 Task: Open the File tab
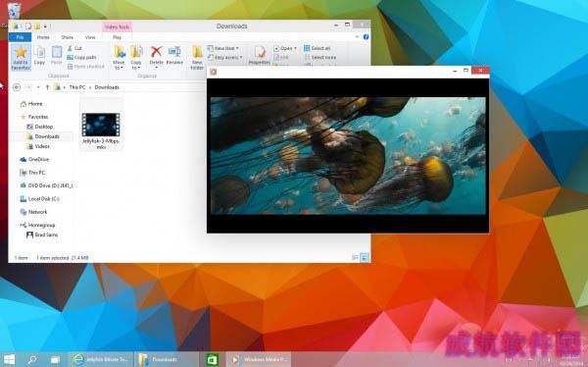pos(20,37)
